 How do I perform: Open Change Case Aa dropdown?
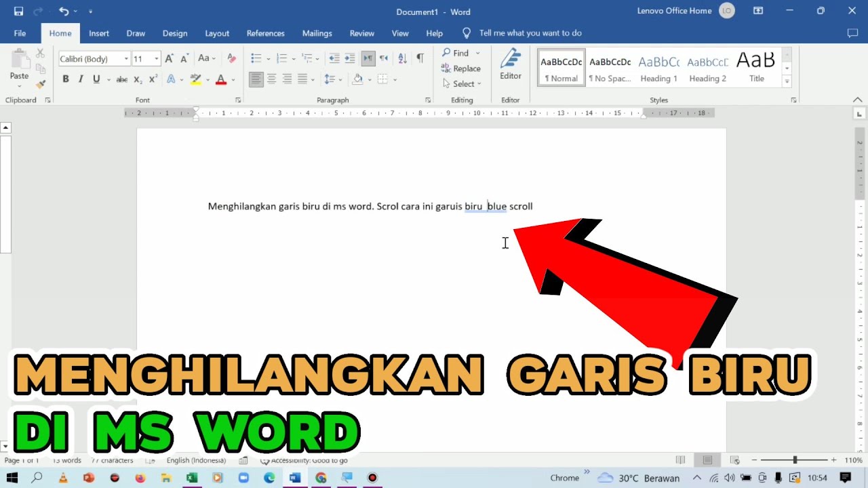(207, 59)
